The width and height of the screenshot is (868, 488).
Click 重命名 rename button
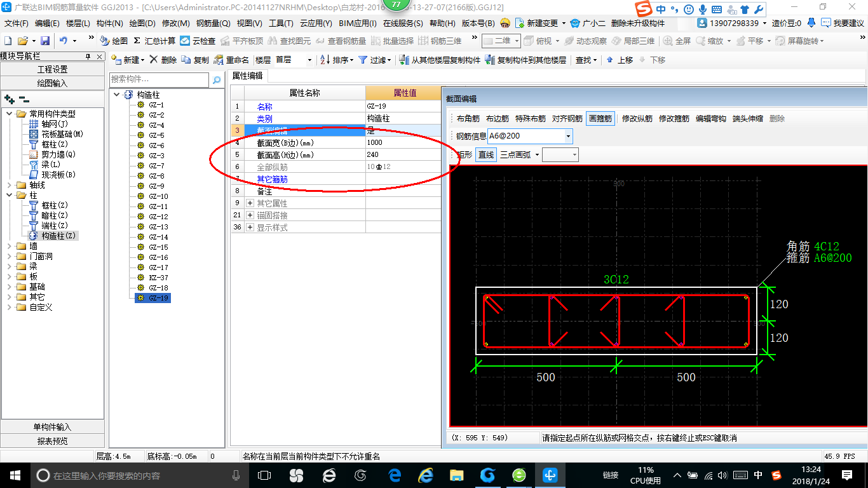[232, 60]
